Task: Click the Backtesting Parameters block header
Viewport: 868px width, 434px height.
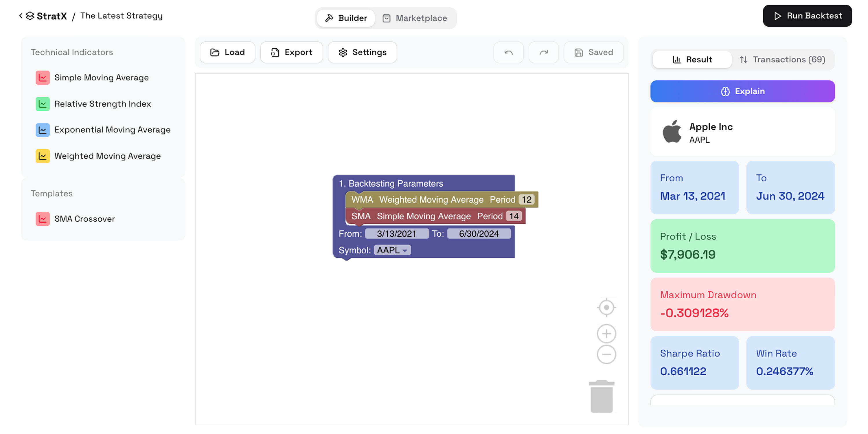Action: 391,184
